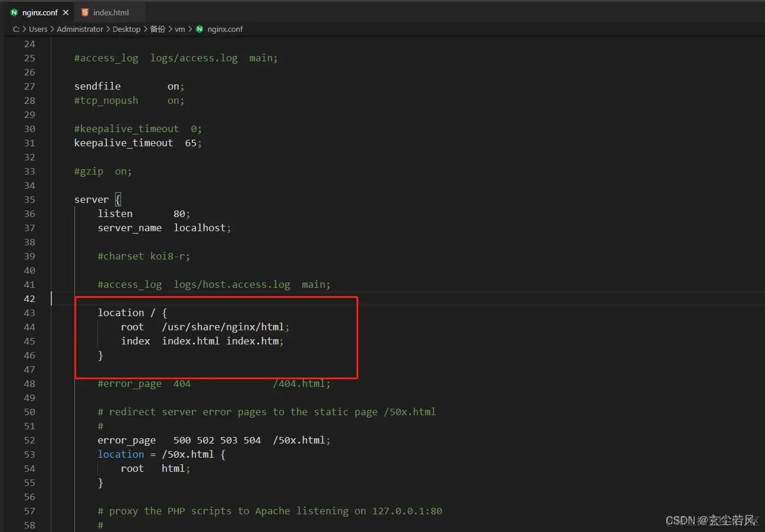This screenshot has width=765, height=532.
Task: Click 'index.htm;' on line 45
Action: pos(255,341)
